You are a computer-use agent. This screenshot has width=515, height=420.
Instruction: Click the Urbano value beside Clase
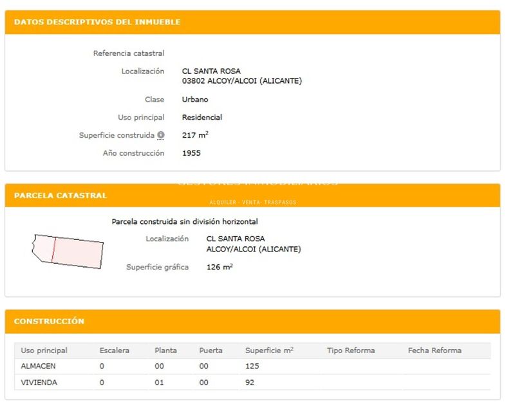[195, 99]
